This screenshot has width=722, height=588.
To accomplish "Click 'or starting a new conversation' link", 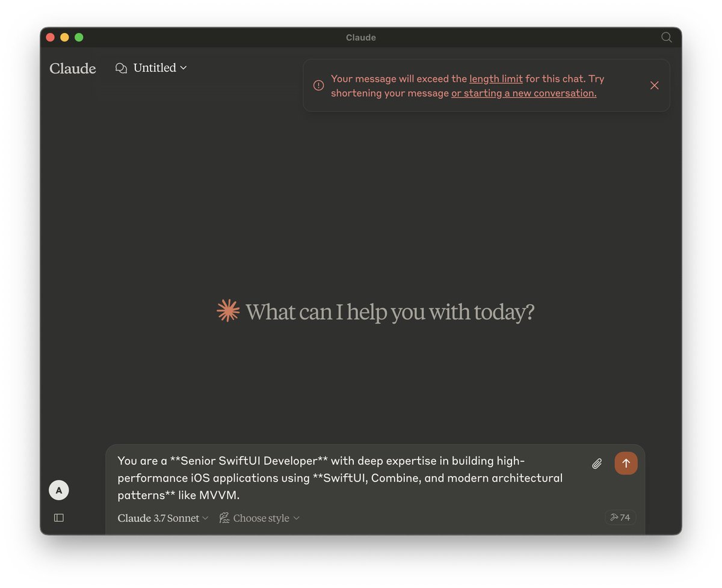I will click(x=524, y=93).
